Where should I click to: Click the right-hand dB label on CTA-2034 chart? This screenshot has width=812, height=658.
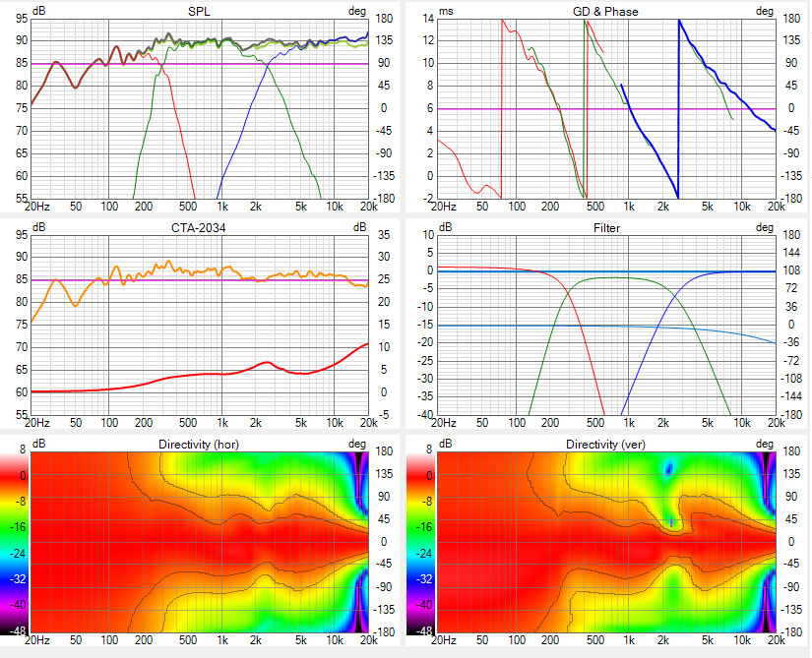(x=360, y=227)
